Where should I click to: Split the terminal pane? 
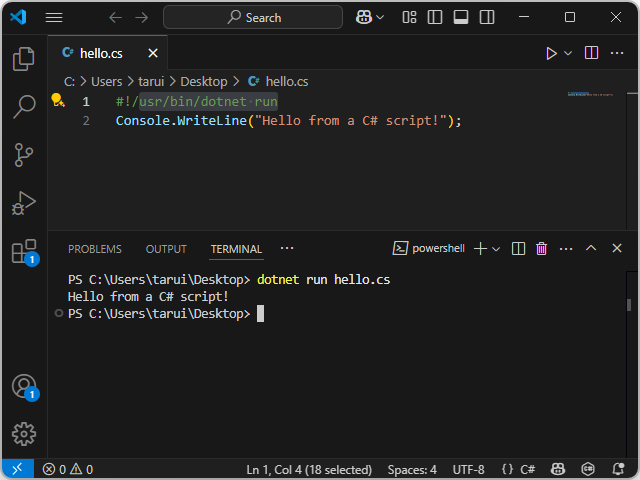coord(518,249)
